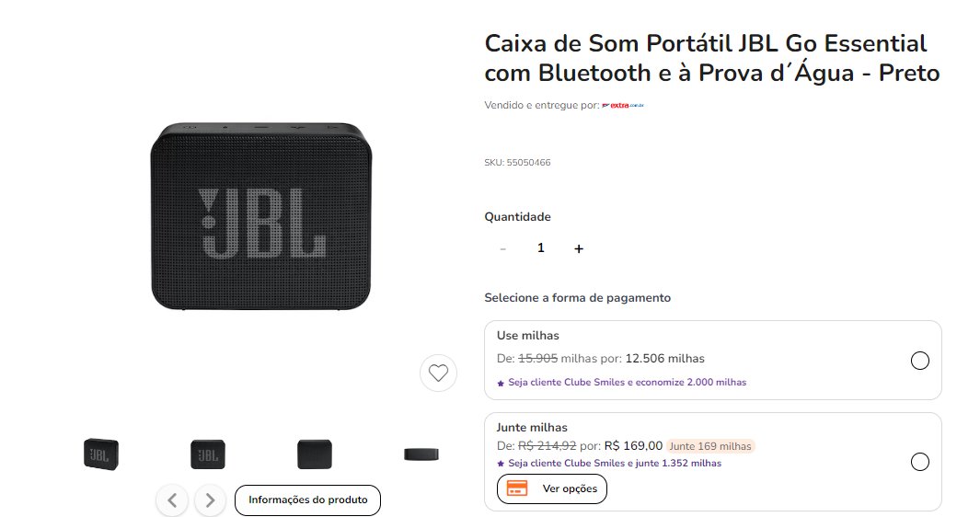980x517 pixels.
Task: Click the Clube Smiles economize 2.000 milhas link
Action: [x=627, y=382]
